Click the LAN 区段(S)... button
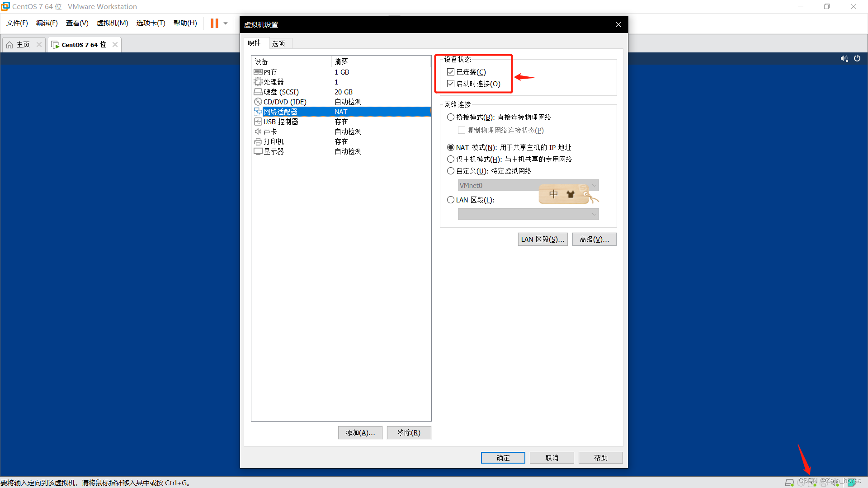This screenshot has height=488, width=868. (x=542, y=239)
